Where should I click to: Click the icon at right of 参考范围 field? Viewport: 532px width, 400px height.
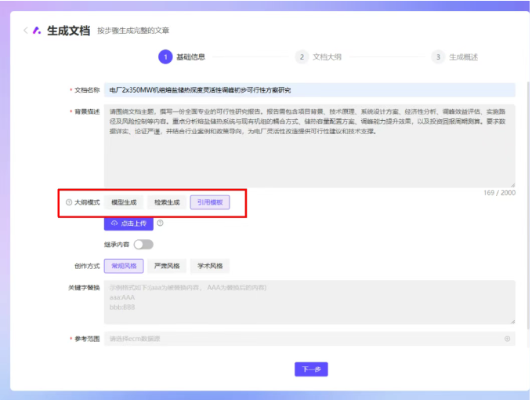pyautogui.click(x=507, y=339)
